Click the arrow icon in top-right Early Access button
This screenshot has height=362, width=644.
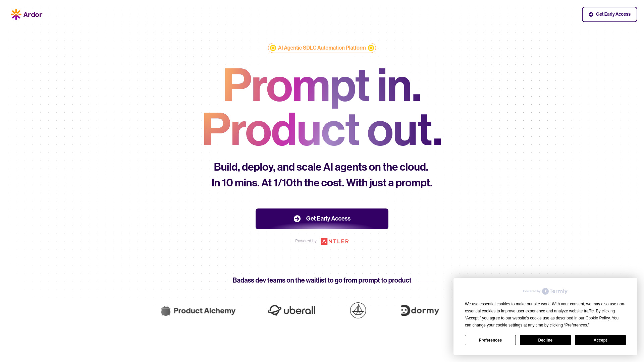pyautogui.click(x=591, y=14)
